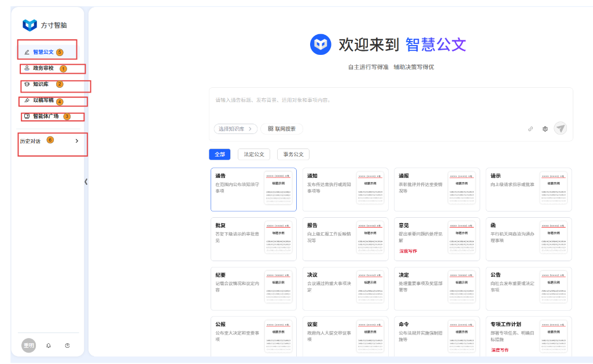The image size is (593, 364).
Task: Switch to the 事务公文 tab
Action: pyautogui.click(x=293, y=154)
